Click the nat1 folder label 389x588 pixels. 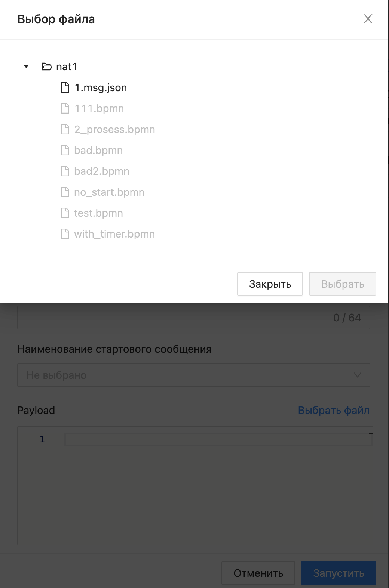[67, 67]
